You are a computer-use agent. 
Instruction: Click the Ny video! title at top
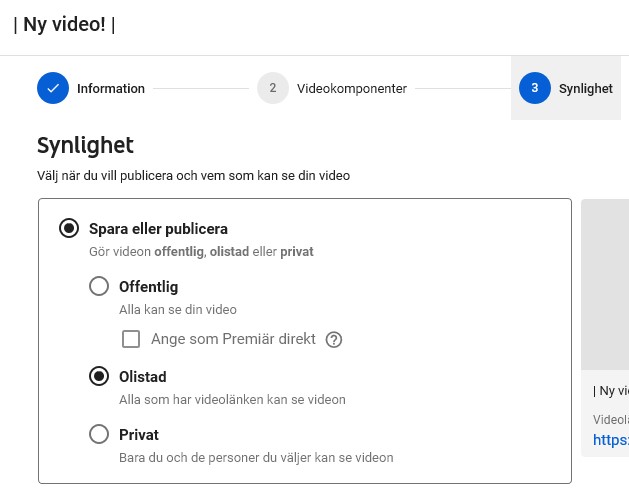click(64, 24)
